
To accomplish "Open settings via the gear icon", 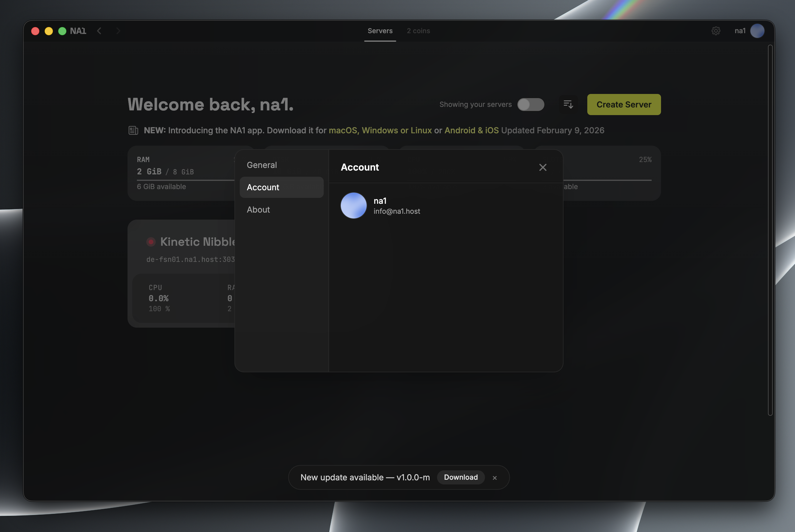I will point(716,31).
